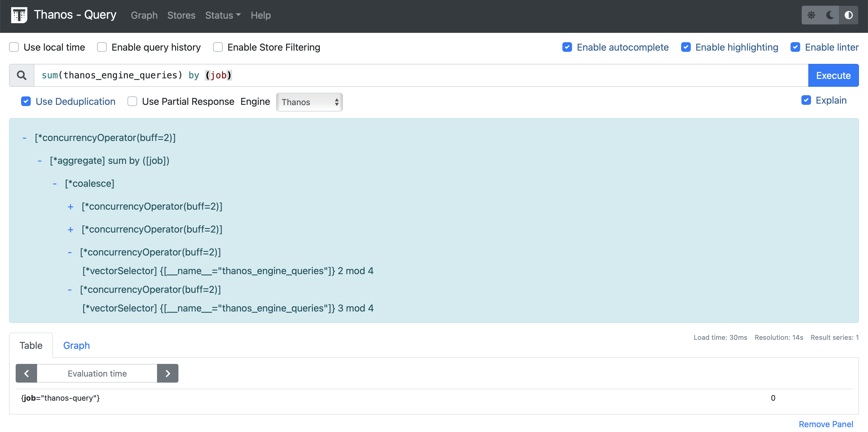The height and width of the screenshot is (432, 868).
Task: Go to next evaluation time
Action: [168, 373]
